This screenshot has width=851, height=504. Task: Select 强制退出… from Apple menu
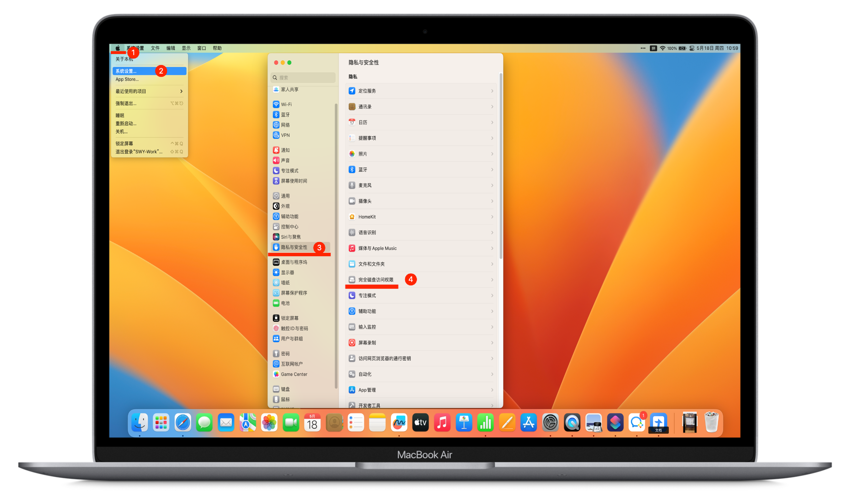click(126, 103)
